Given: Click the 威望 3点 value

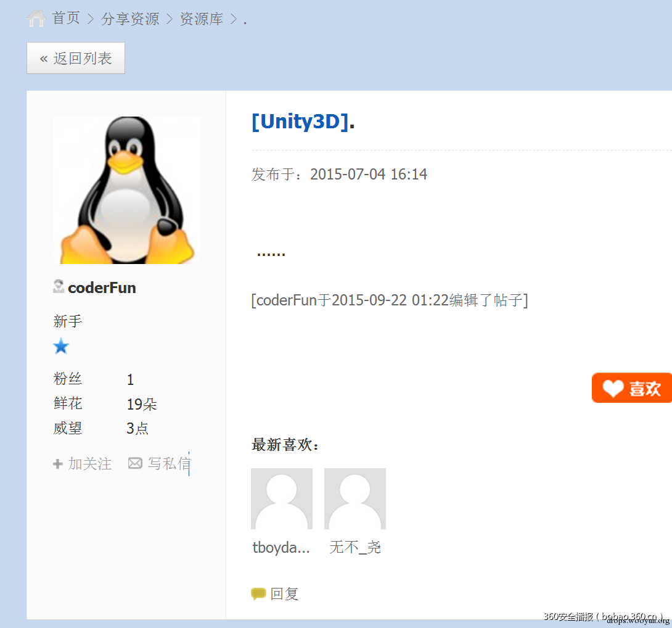Looking at the screenshot, I should pos(137,429).
